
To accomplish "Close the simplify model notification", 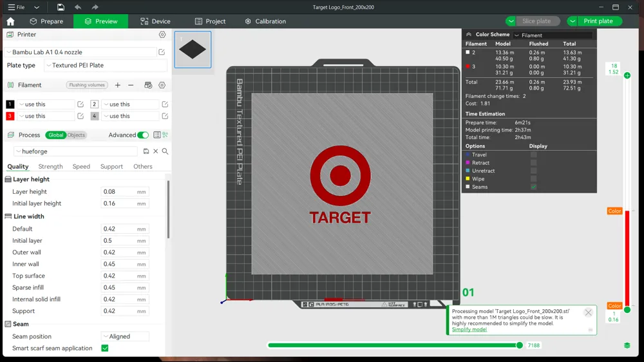I will pos(588,312).
